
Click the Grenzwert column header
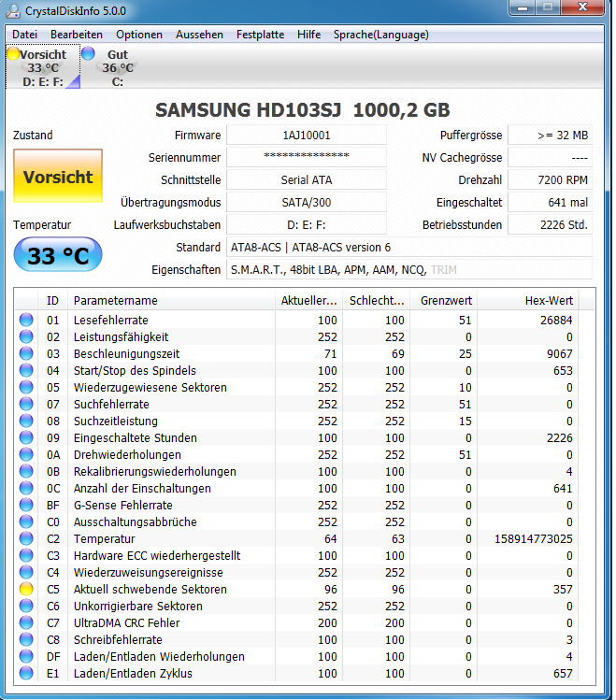pyautogui.click(x=444, y=300)
